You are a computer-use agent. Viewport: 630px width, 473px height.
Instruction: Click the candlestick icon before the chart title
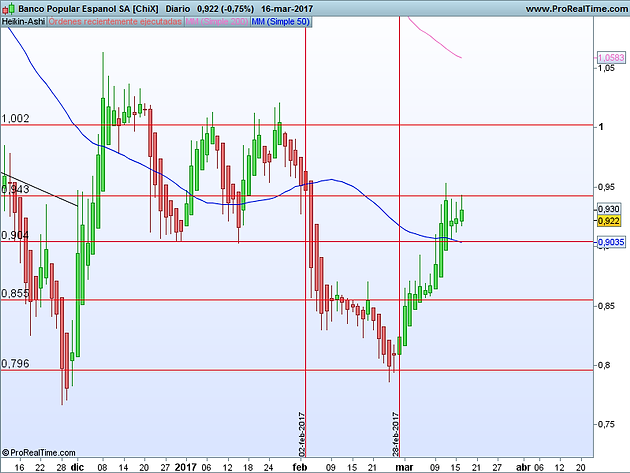pyautogui.click(x=8, y=8)
